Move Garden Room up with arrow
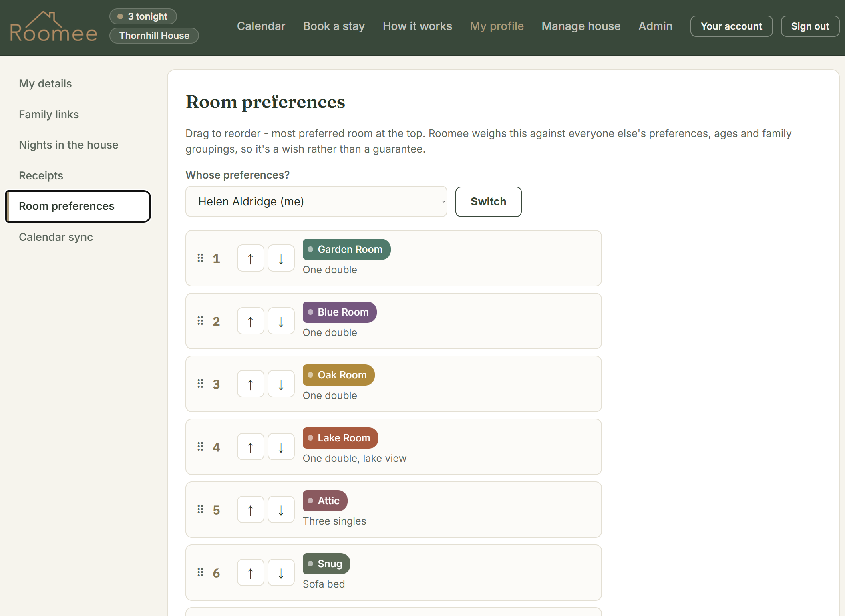The height and width of the screenshot is (616, 845). click(x=251, y=258)
